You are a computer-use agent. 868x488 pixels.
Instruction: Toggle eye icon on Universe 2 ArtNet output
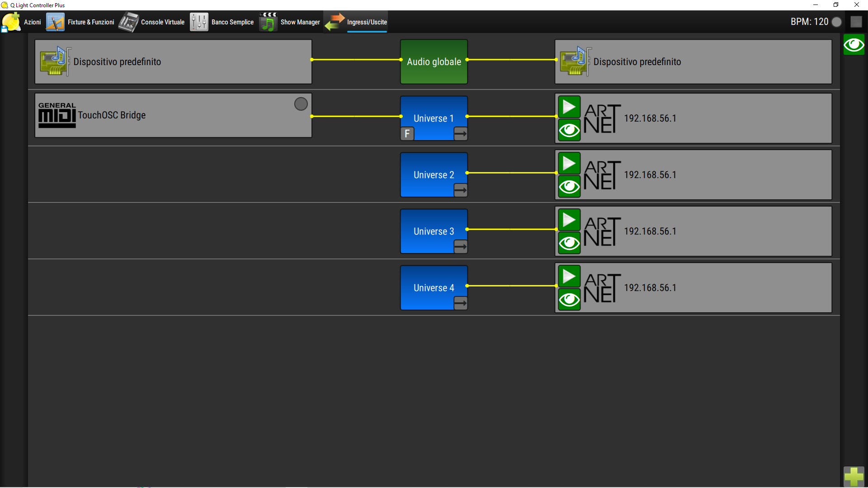point(569,187)
